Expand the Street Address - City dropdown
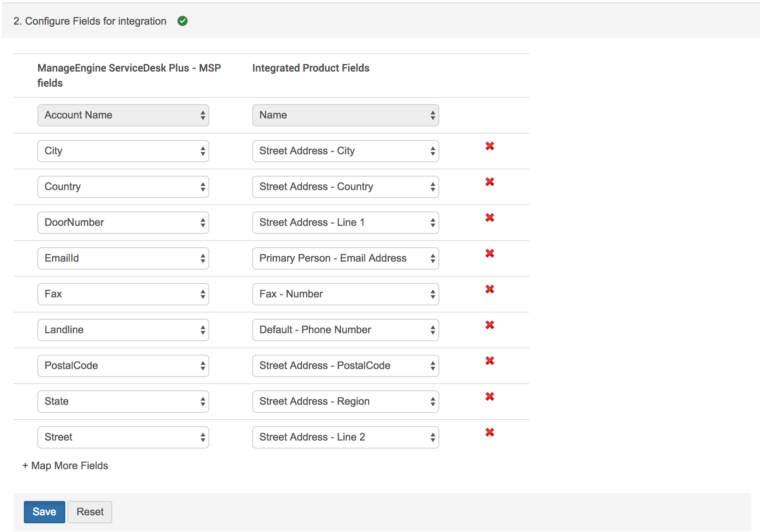Image resolution: width=760 pixels, height=532 pixels. click(345, 151)
